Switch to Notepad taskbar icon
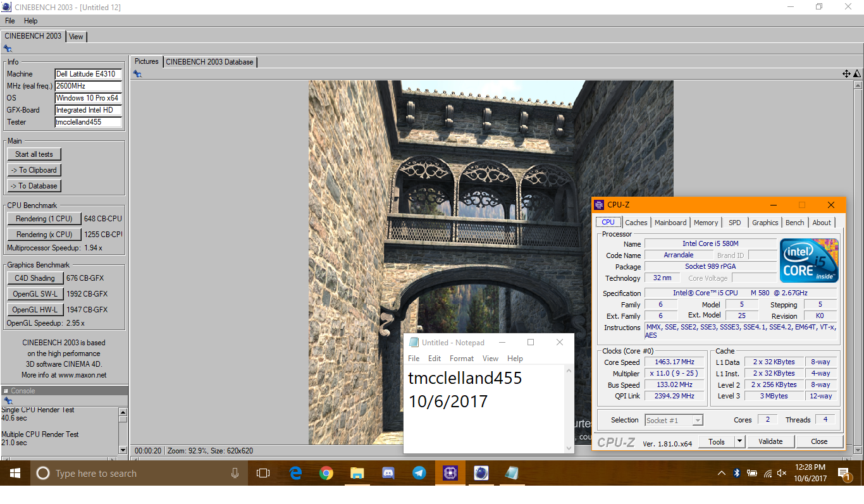864x504 pixels. [x=512, y=473]
